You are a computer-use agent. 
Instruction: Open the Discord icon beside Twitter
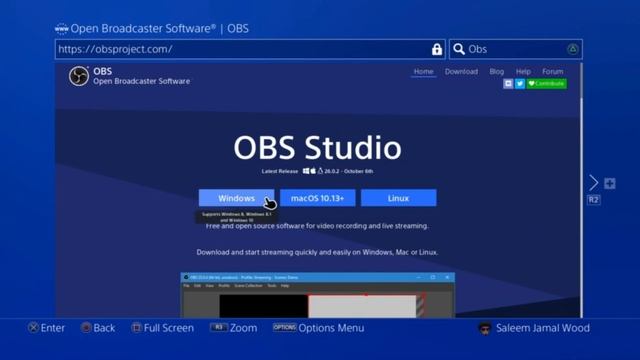(x=508, y=84)
